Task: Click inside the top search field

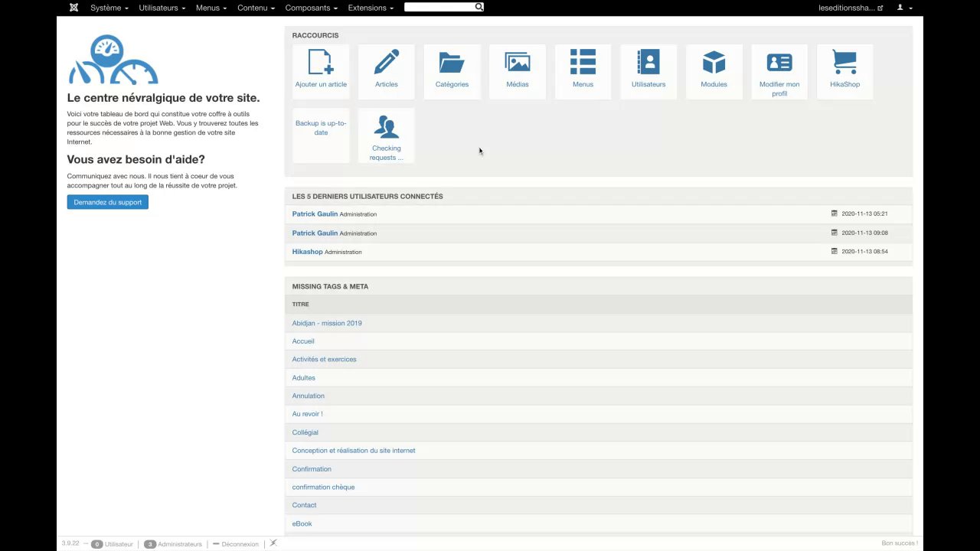Action: click(439, 7)
